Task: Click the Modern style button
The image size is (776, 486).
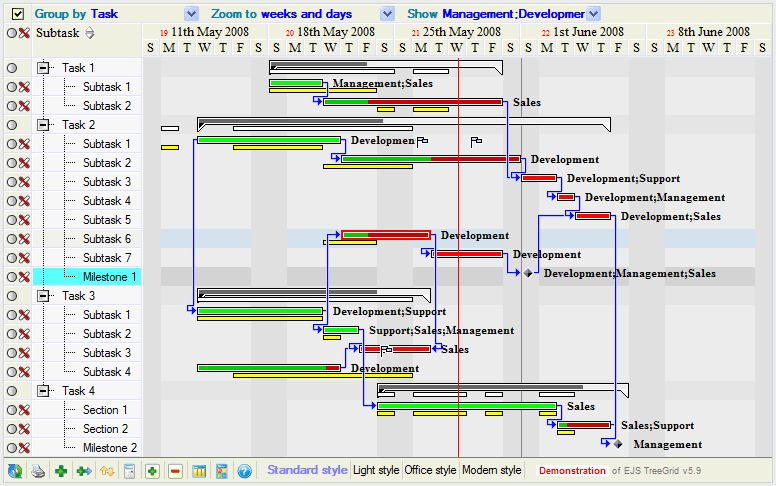Action: [x=491, y=470]
